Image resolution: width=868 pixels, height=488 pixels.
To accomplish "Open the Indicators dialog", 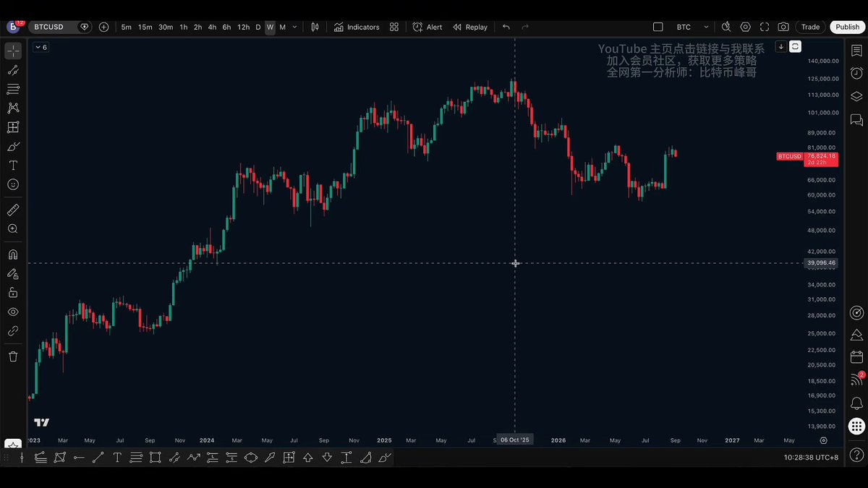I will coord(357,27).
